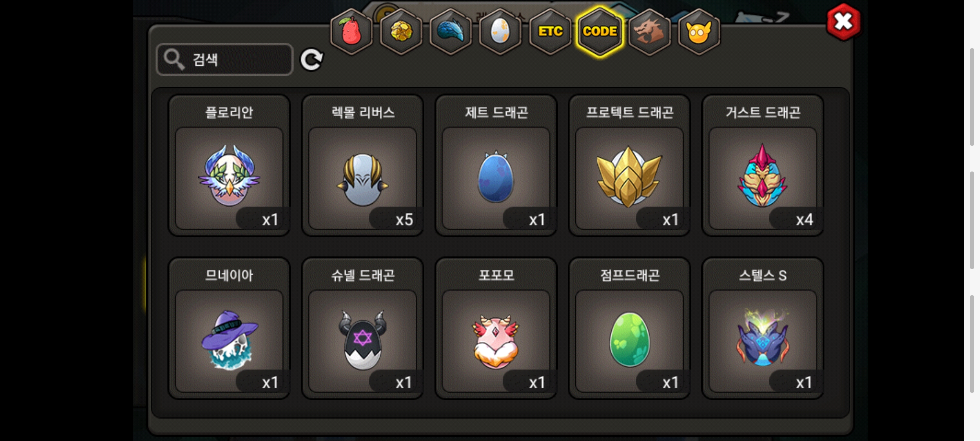The image size is (980, 441).
Task: Click the refresh arrow next to search
Action: tap(312, 60)
